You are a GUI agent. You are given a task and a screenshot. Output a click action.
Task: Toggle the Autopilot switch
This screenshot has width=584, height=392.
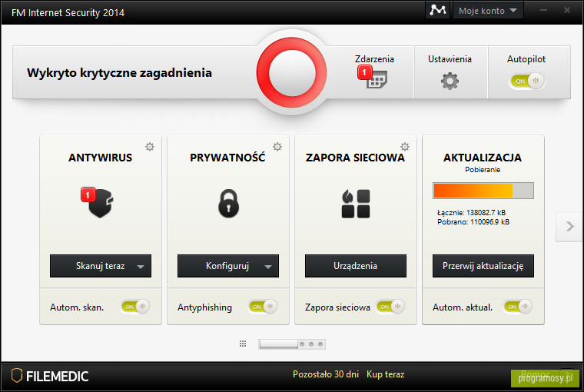click(527, 81)
